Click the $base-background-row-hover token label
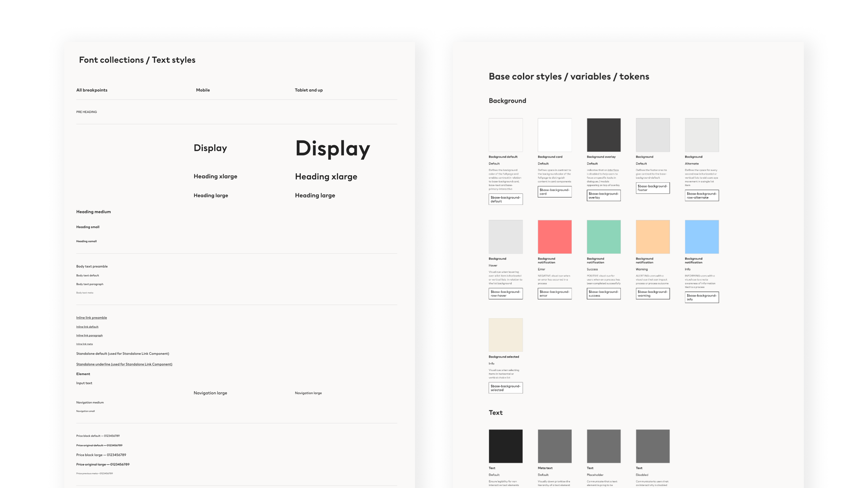This screenshot has width=868, height=488. (x=506, y=294)
